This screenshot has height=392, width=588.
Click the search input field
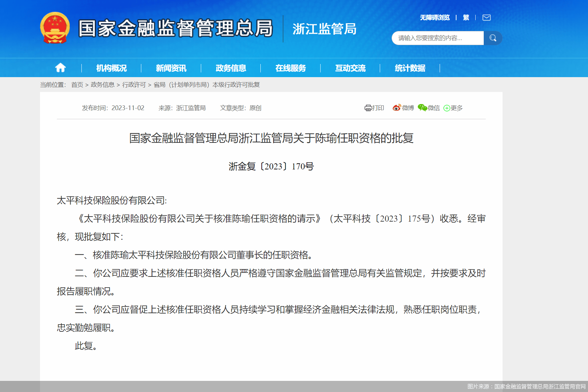click(437, 38)
